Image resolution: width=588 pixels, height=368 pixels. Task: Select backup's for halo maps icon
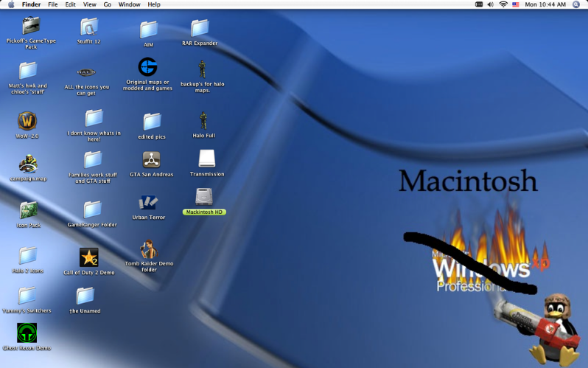(x=202, y=69)
